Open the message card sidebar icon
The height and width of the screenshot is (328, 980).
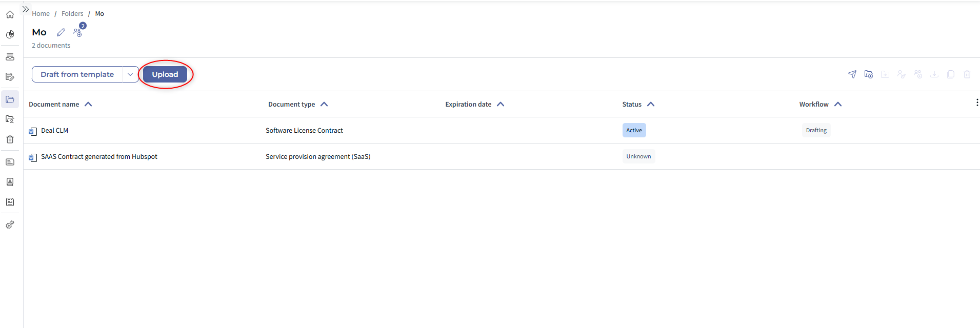[10, 162]
